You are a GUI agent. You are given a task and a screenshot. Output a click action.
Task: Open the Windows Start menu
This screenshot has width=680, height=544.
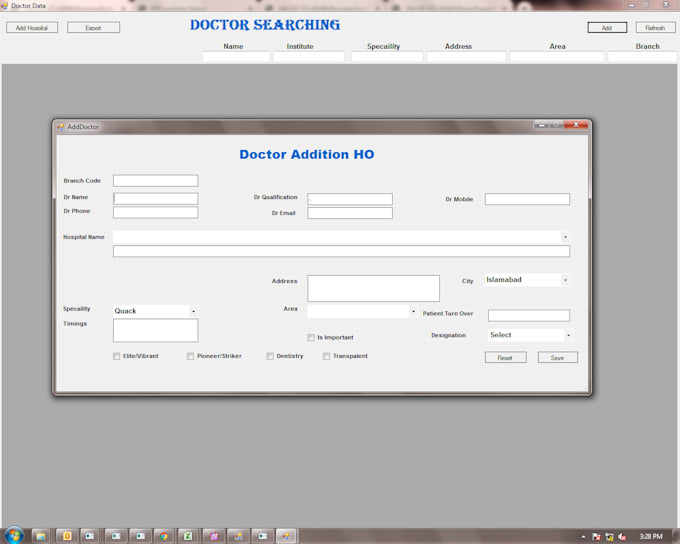14,535
